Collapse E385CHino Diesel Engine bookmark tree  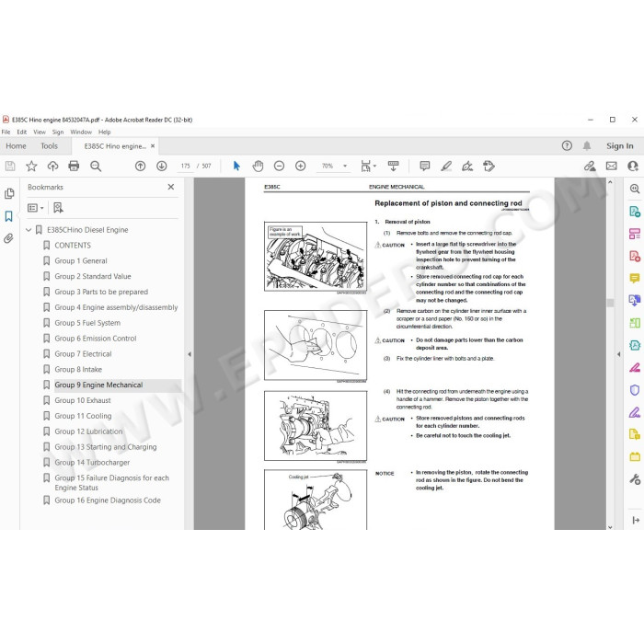(29, 230)
